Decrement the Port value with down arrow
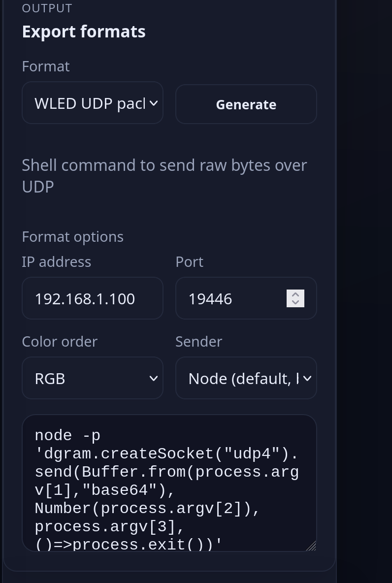 click(295, 302)
